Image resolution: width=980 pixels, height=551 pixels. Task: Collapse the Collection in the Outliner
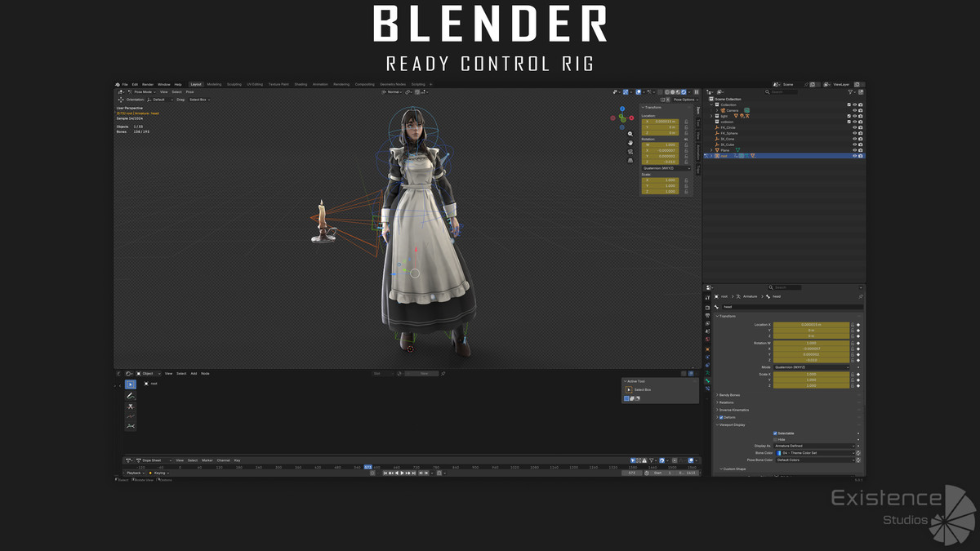711,104
